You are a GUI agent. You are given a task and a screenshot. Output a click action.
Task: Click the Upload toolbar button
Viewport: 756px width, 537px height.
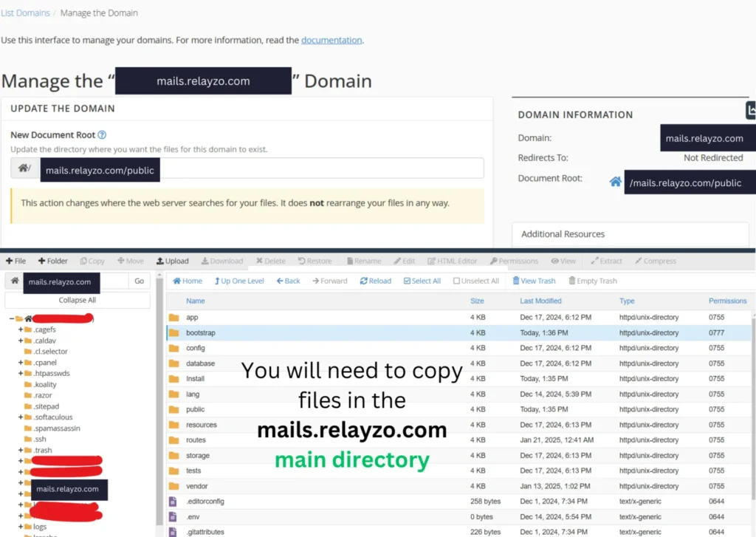point(172,261)
